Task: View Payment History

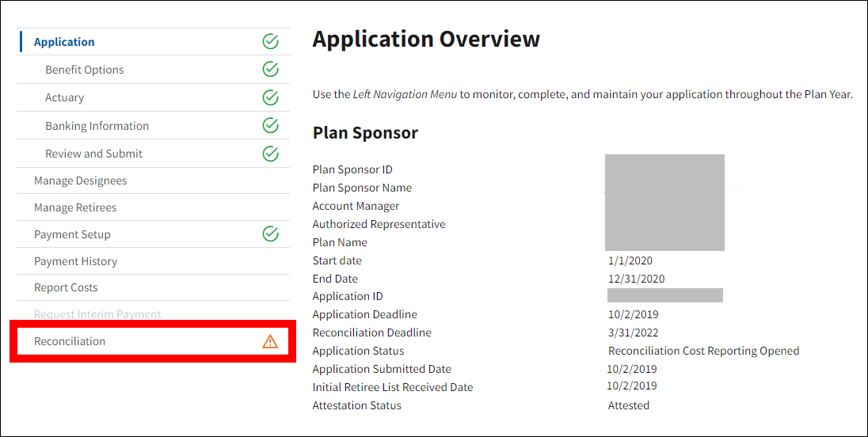Action: 75,261
